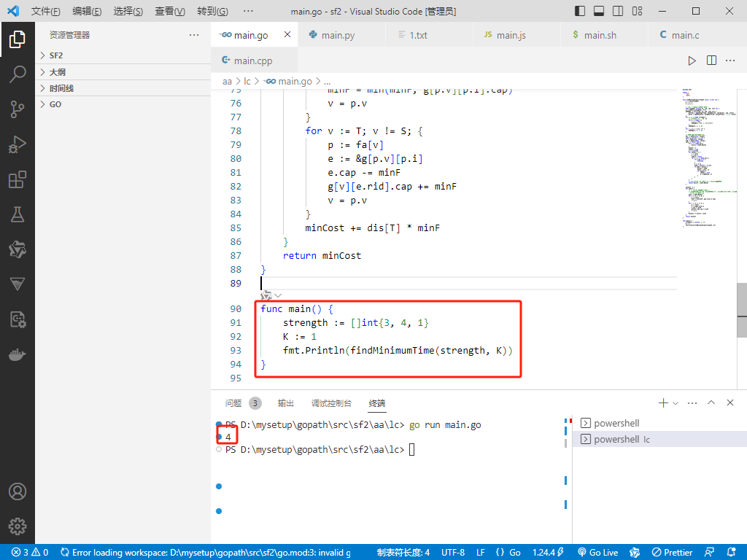The image size is (747, 560).
Task: Open notifications bell in status bar
Action: [x=732, y=553]
